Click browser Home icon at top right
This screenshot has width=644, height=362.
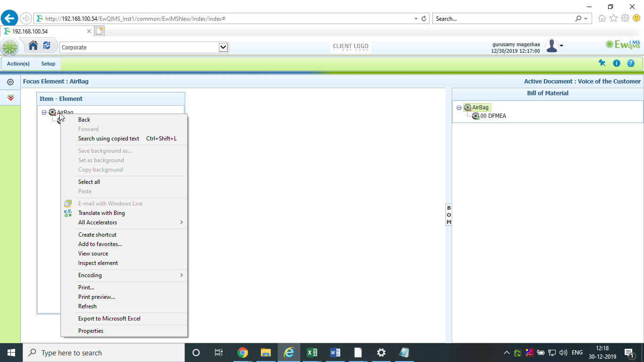[602, 18]
